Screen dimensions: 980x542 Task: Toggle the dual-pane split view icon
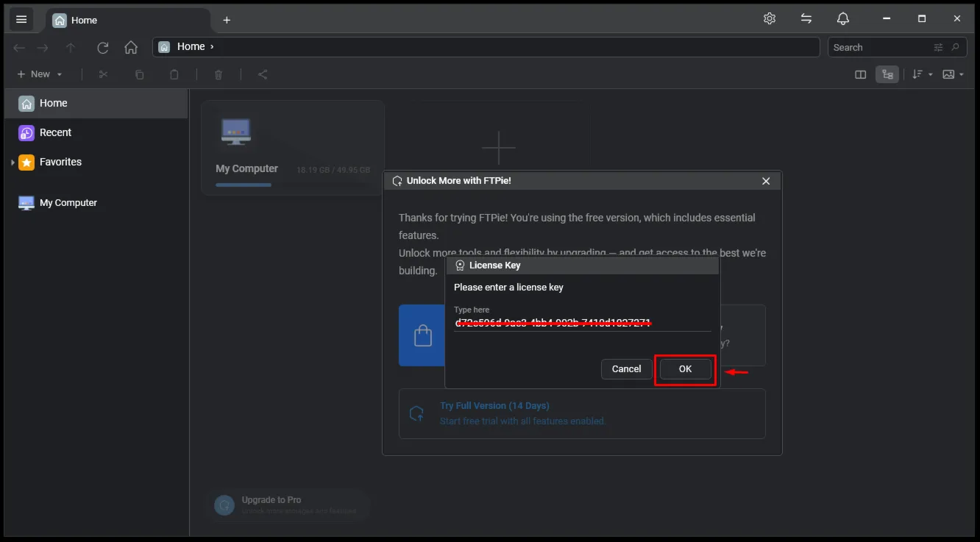pyautogui.click(x=860, y=74)
